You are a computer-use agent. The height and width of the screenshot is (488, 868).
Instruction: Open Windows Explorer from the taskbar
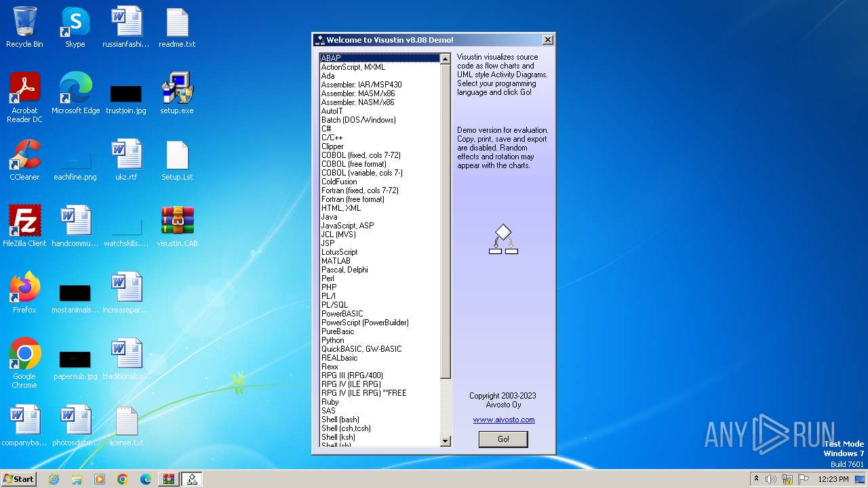(77, 479)
